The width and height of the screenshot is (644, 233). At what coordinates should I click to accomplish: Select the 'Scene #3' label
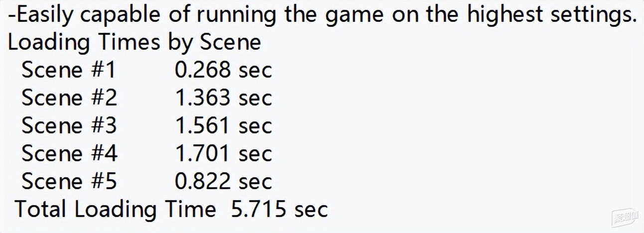tap(69, 125)
